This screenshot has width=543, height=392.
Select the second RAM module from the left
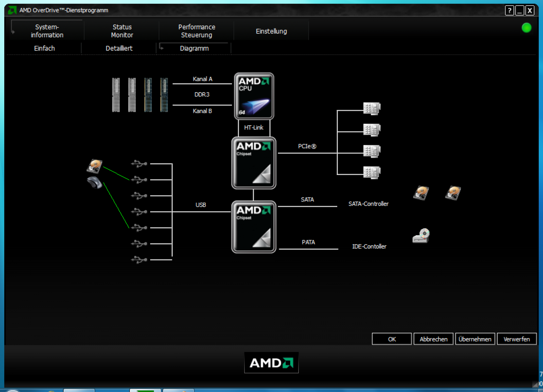132,95
